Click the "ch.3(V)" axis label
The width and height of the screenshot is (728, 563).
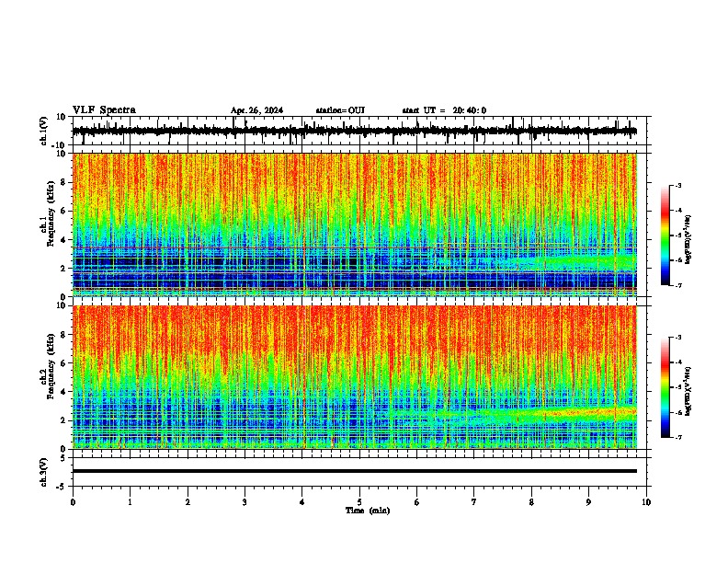pyautogui.click(x=44, y=472)
